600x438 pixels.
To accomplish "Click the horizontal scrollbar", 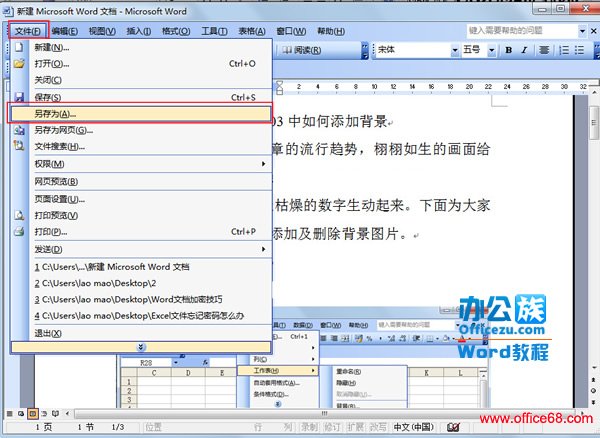I will tap(325, 414).
